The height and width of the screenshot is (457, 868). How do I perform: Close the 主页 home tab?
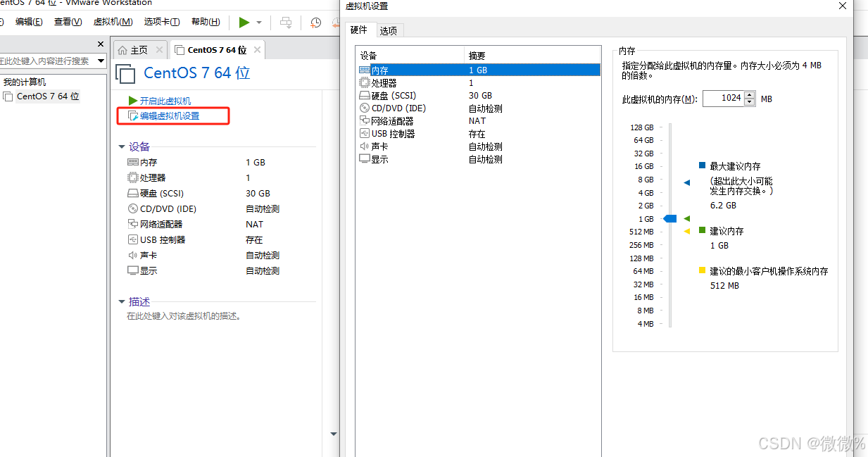[x=159, y=50]
